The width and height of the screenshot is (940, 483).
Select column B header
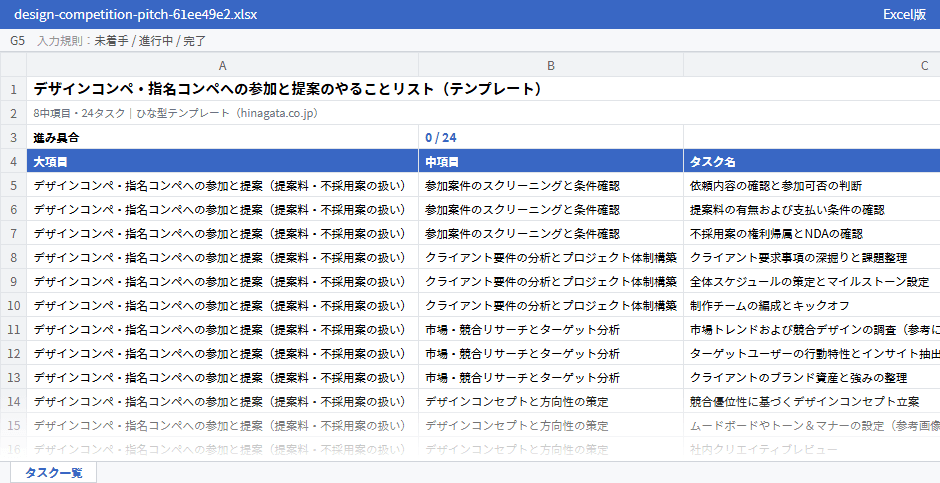pyautogui.click(x=551, y=65)
